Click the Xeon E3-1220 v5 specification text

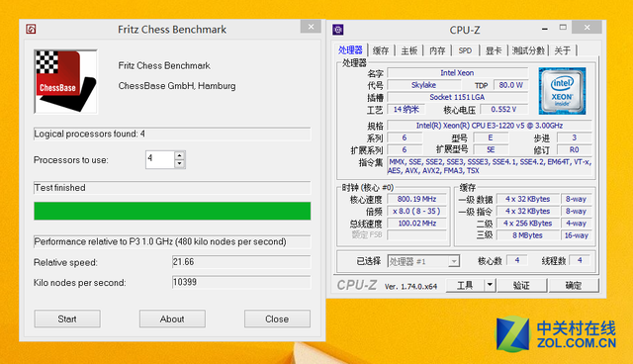tap(490, 125)
